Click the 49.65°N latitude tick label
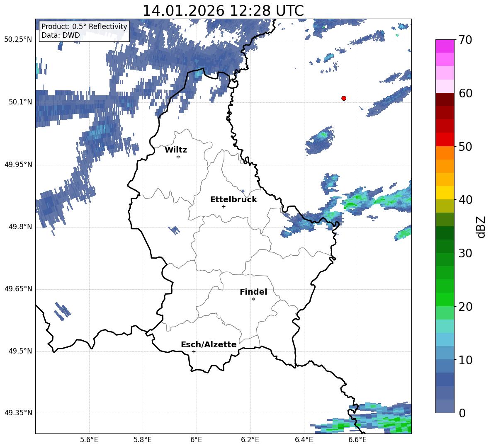This screenshot has width=491, height=448. point(18,289)
